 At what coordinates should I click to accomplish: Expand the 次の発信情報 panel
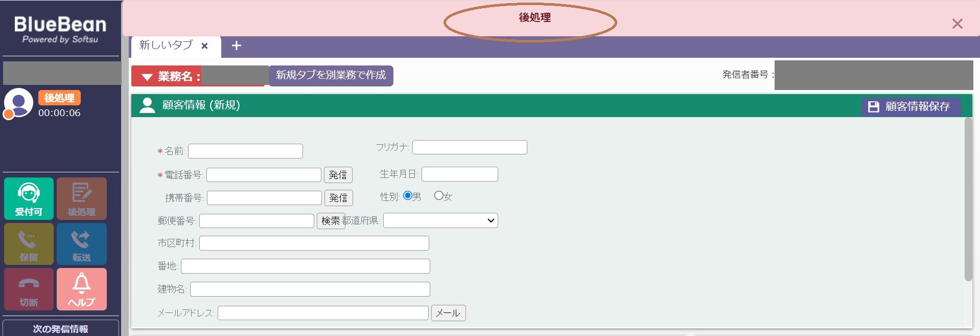click(x=61, y=328)
